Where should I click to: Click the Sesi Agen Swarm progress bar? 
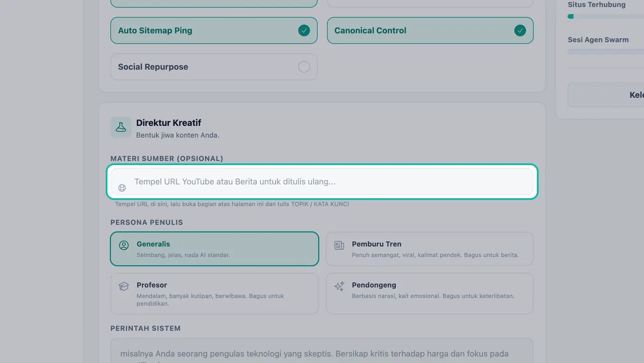pos(606,51)
